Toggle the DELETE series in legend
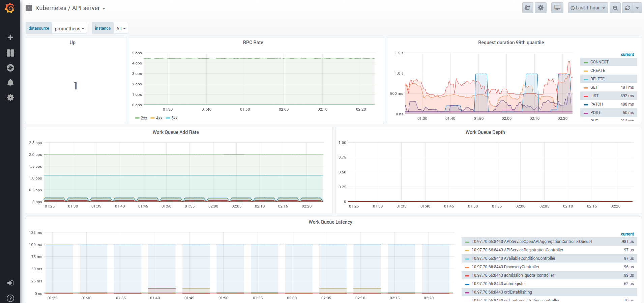Screen dimensions: 644x303 coord(597,79)
